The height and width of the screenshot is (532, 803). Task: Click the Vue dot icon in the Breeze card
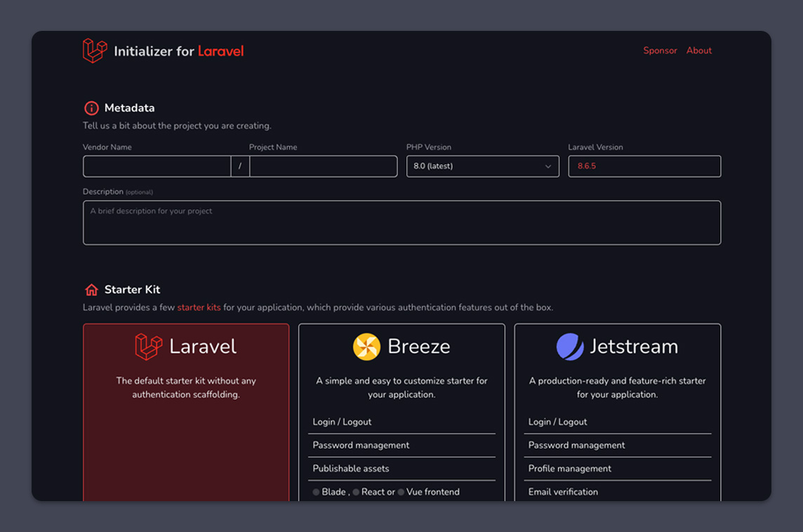[401, 492]
